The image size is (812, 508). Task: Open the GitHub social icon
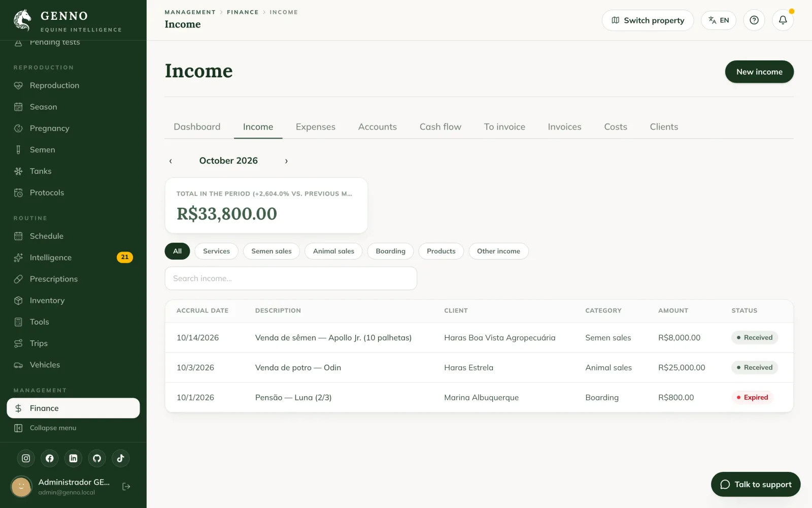point(97,458)
